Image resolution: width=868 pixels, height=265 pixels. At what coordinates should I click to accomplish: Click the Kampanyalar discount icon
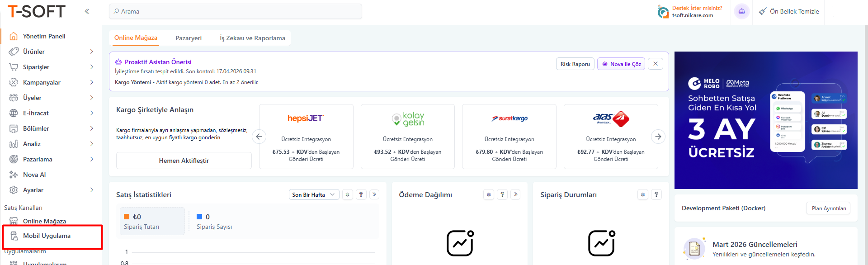pyautogui.click(x=14, y=82)
